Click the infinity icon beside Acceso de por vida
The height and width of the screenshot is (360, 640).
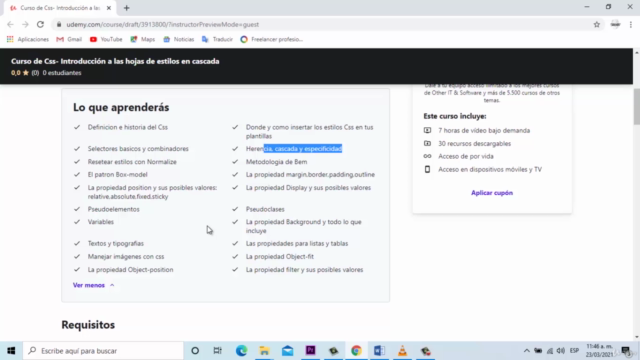tap(427, 156)
